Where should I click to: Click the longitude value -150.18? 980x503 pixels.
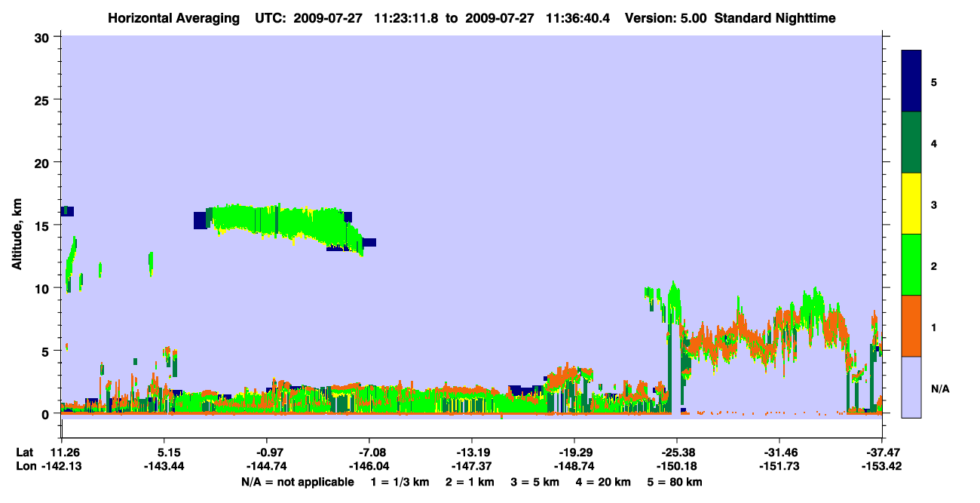[x=677, y=467]
